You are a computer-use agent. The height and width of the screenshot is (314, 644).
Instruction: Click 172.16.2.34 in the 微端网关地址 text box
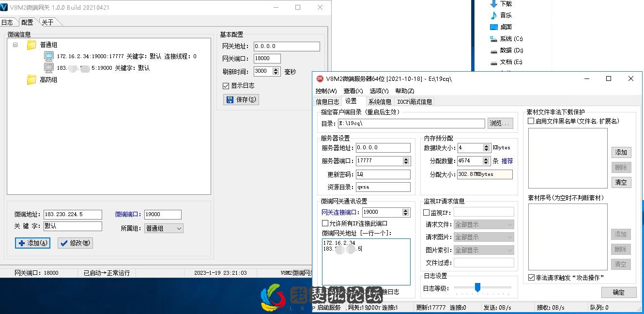[339, 243]
